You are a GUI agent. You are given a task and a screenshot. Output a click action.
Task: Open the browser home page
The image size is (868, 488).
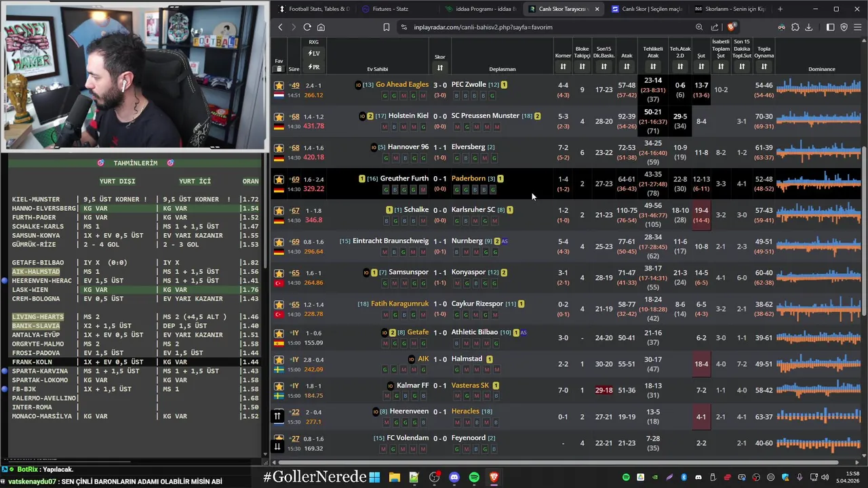tap(321, 27)
